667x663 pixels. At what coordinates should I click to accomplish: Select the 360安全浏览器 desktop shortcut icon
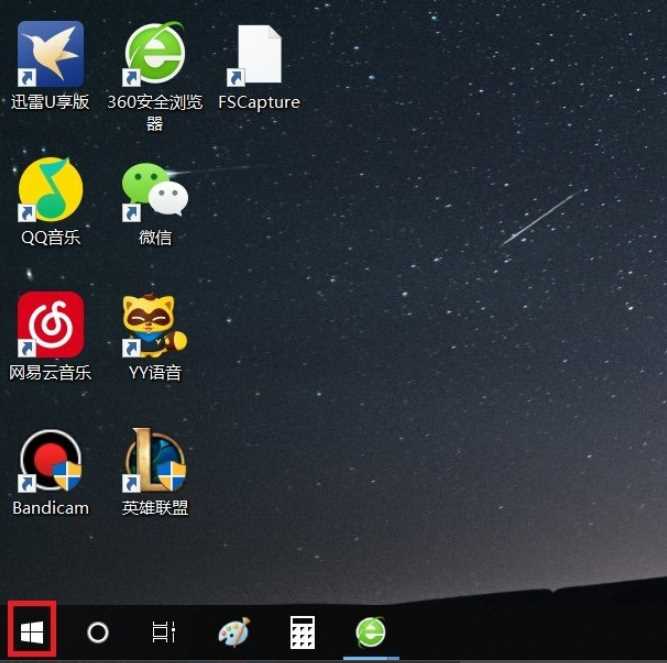tap(154, 55)
